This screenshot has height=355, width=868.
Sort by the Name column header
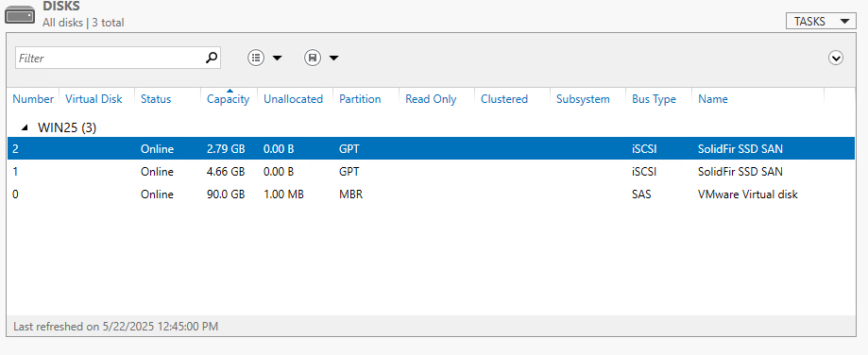[x=713, y=99]
